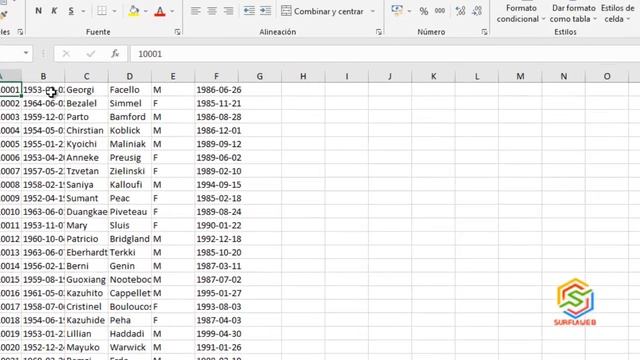Viewport: 640px width, 360px height.
Task: Select cell containing Piveteau
Action: (x=130, y=212)
